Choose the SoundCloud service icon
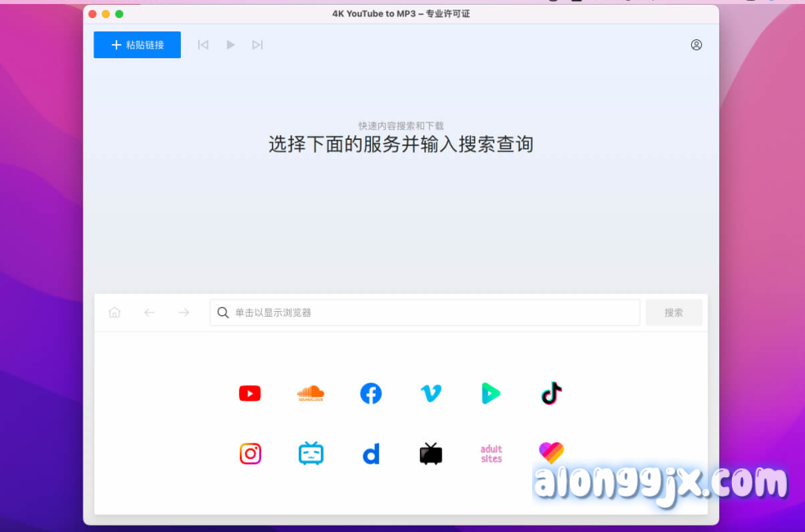Image resolution: width=805 pixels, height=532 pixels. coord(311,394)
